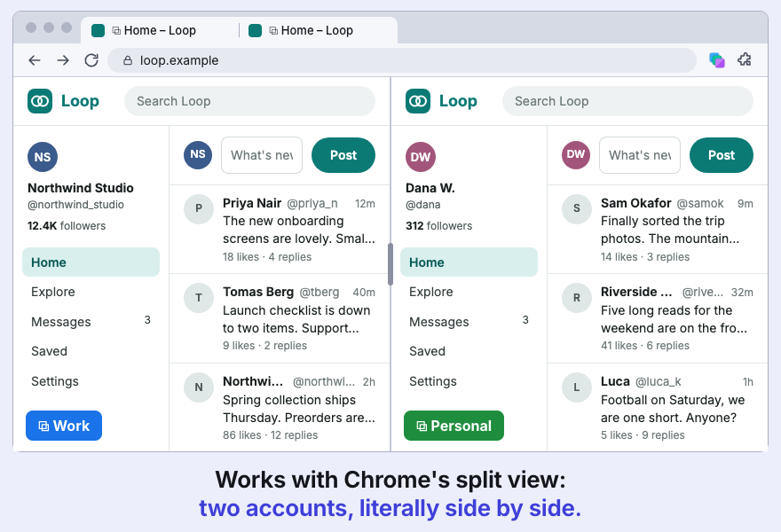The height and width of the screenshot is (532, 781).
Task: Open Saved in Dana W.'s sidebar
Action: (469, 351)
